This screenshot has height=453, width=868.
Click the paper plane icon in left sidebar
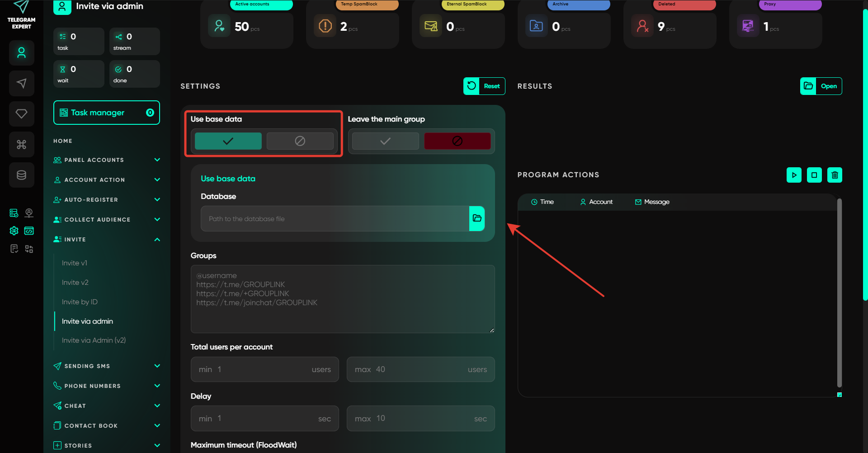point(21,83)
